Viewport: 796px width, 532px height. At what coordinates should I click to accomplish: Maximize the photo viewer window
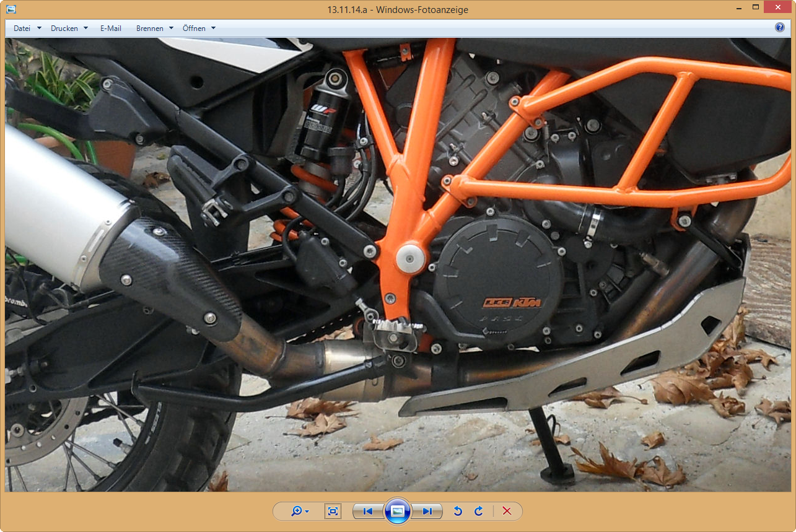coord(756,7)
